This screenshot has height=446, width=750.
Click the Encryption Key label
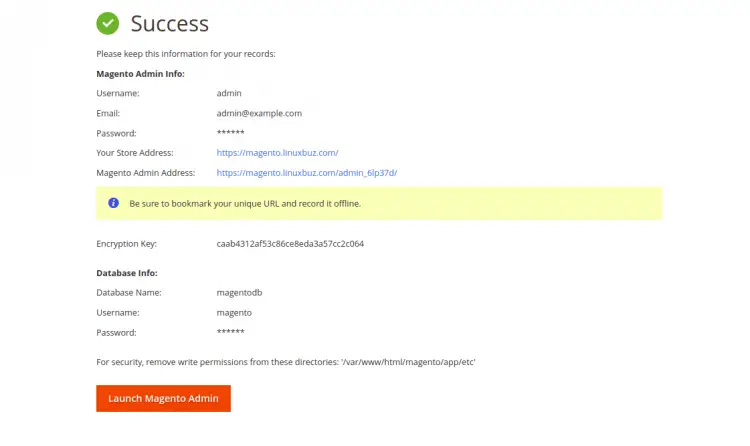126,243
